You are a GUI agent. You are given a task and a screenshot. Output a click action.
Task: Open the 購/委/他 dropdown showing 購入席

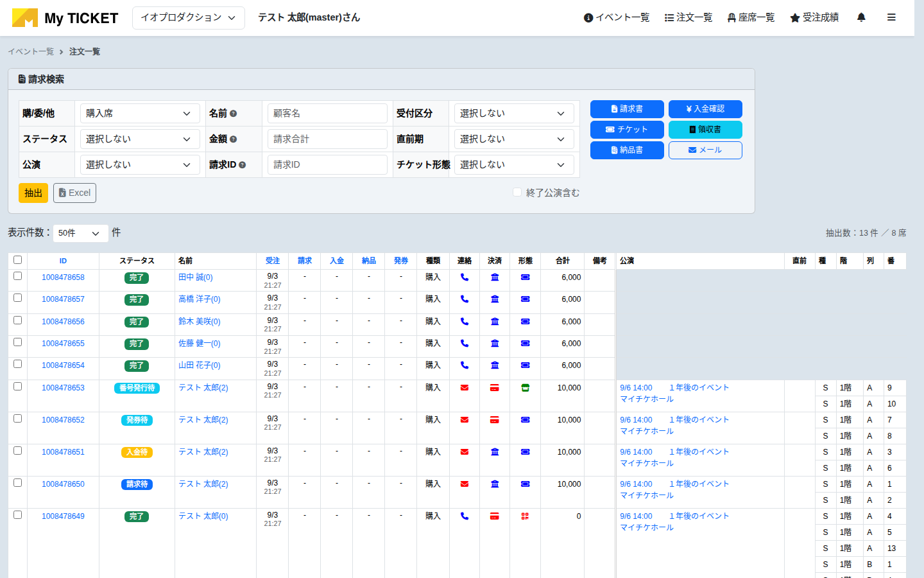pos(139,113)
